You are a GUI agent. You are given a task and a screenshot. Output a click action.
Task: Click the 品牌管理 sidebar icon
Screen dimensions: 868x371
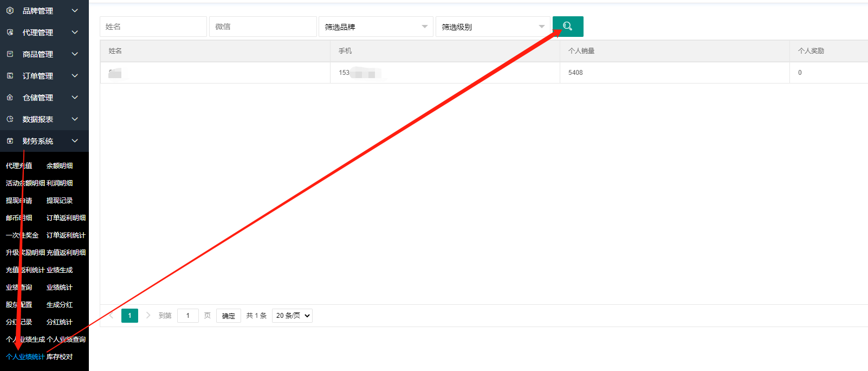(x=10, y=11)
